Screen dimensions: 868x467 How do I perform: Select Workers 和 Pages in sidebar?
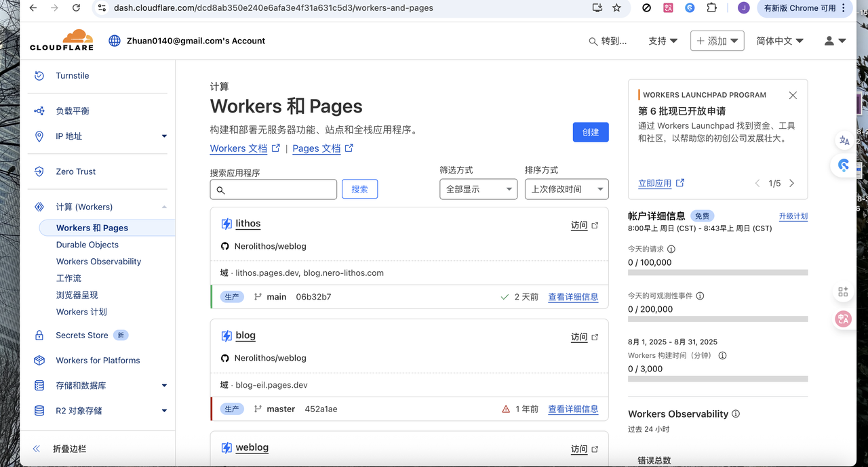pyautogui.click(x=92, y=228)
